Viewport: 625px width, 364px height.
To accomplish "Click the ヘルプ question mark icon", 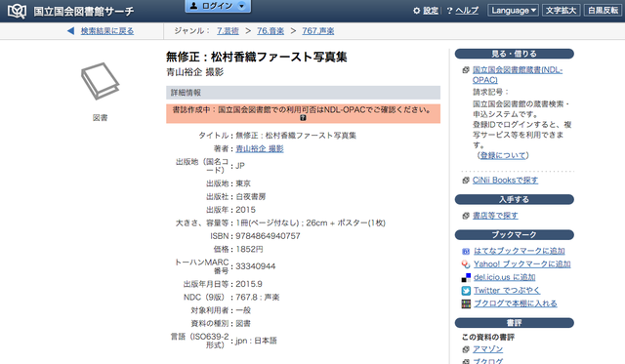I will (449, 11).
